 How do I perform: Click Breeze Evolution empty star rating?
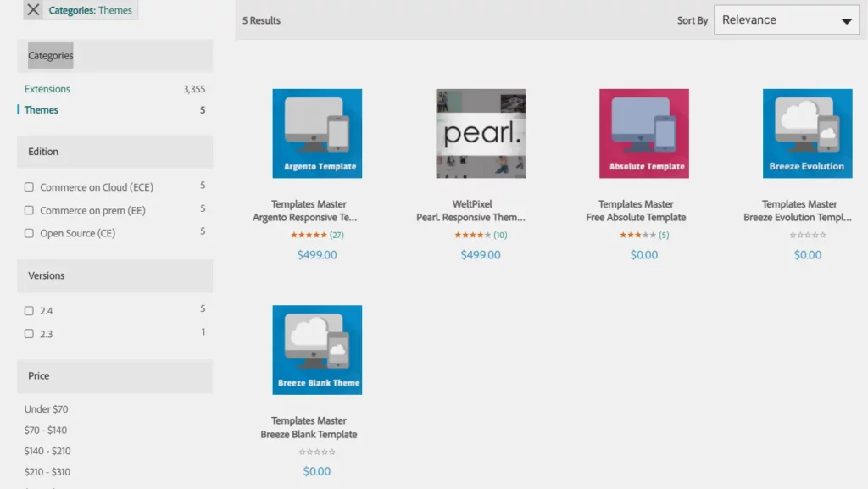[x=808, y=235]
